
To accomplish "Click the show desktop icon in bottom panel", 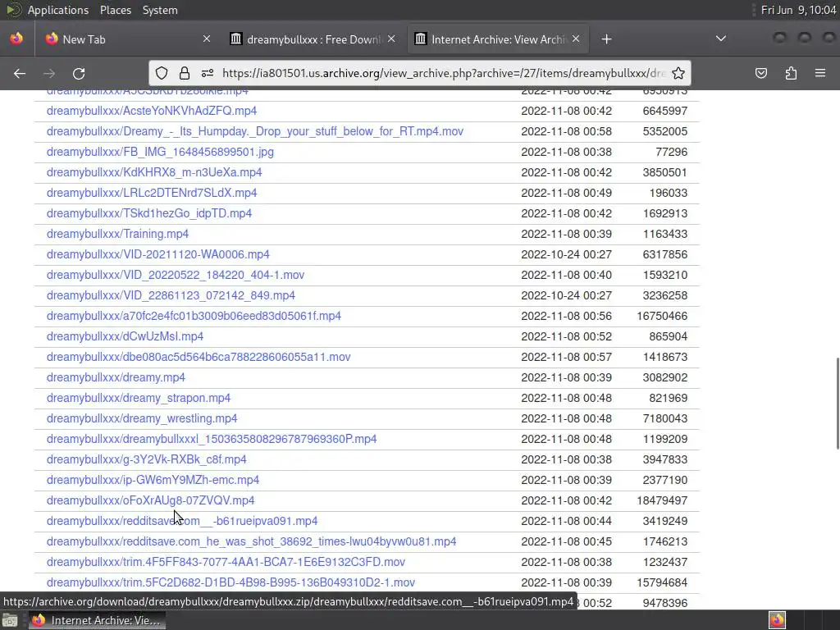I will tap(9, 620).
